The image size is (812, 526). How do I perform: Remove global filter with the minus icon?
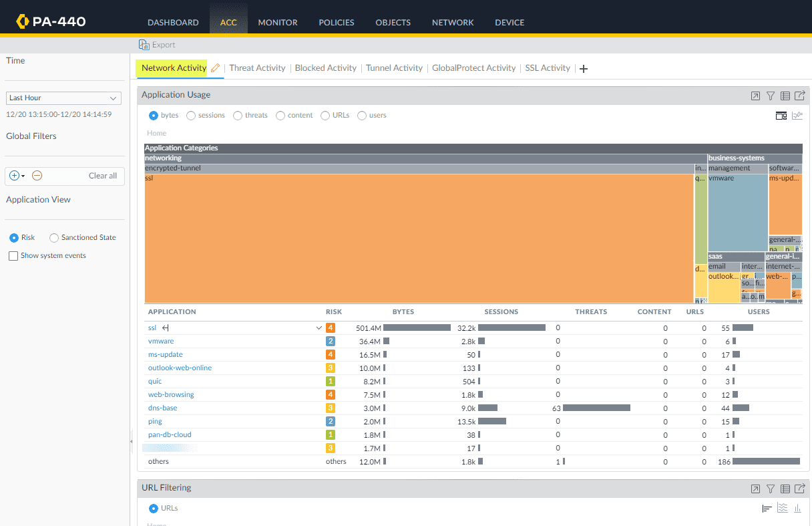coord(37,176)
